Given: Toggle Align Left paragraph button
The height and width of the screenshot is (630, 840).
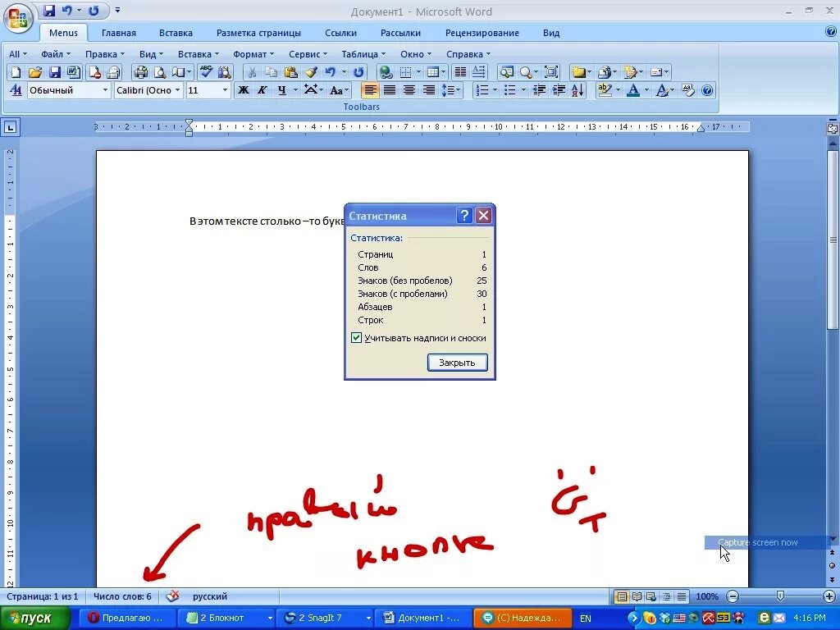Looking at the screenshot, I should coord(370,90).
